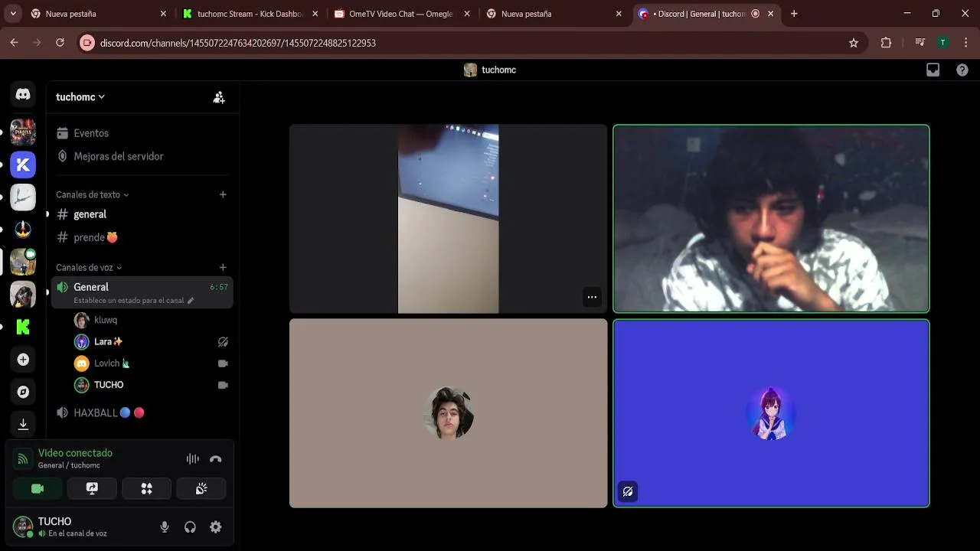The width and height of the screenshot is (980, 551).
Task: Start screen share button
Action: tap(92, 488)
